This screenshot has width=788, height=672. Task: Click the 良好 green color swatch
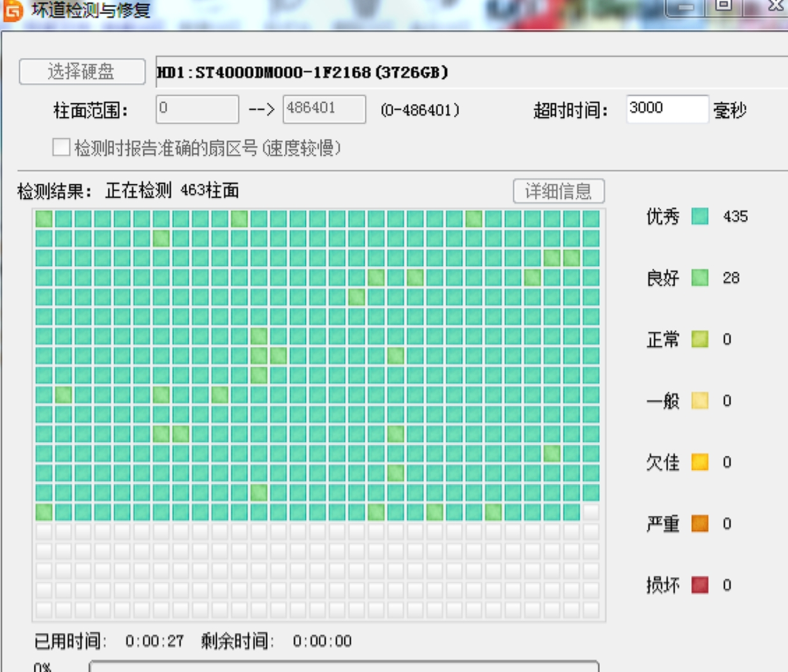coord(699,278)
